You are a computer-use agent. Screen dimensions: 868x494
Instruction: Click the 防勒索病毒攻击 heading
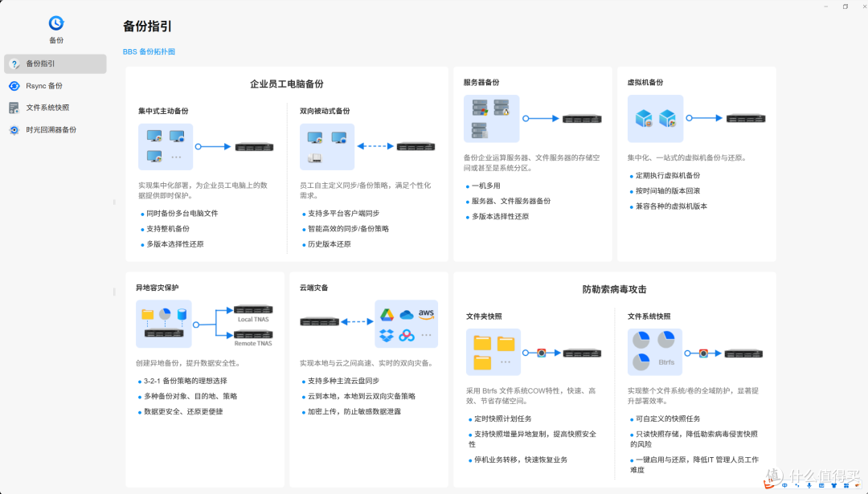click(x=615, y=289)
